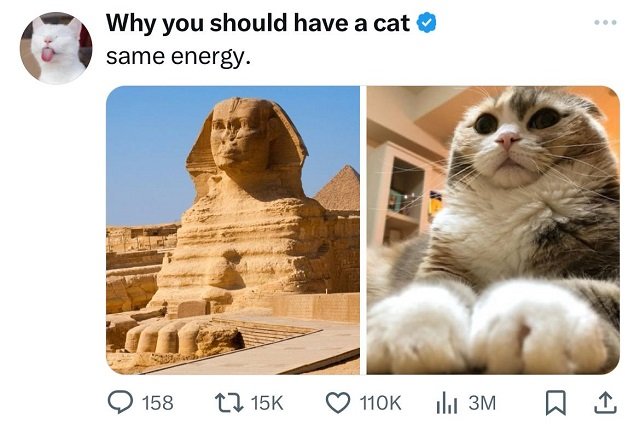
Task: Click the 'same energy.' tweet text
Action: 178,57
